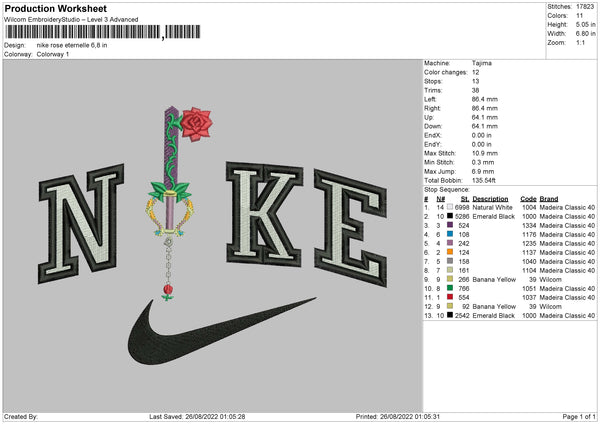This screenshot has height=424, width=600.
Task: Click the 'Left:' measurement label
Action: coord(430,99)
